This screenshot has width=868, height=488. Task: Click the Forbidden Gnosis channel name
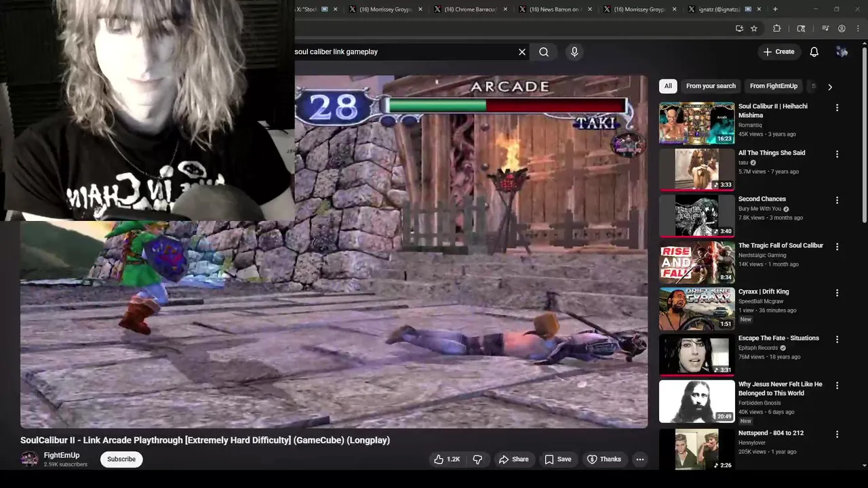[759, 403]
